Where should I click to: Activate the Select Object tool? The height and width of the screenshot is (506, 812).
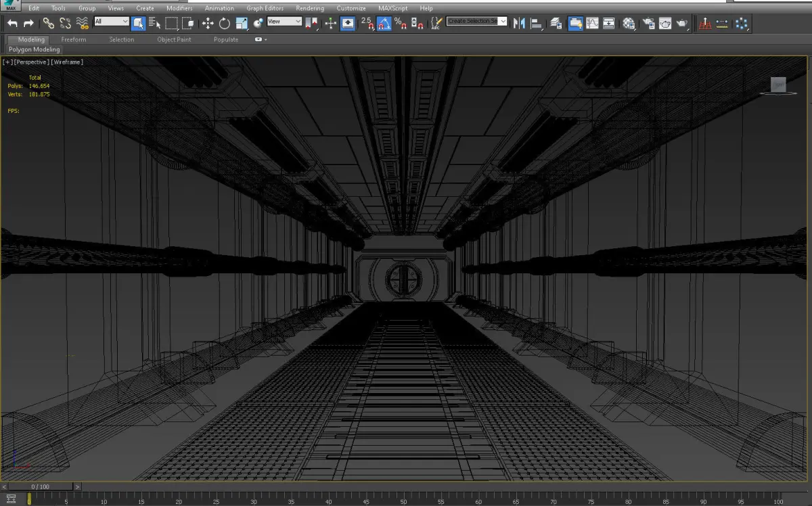138,23
